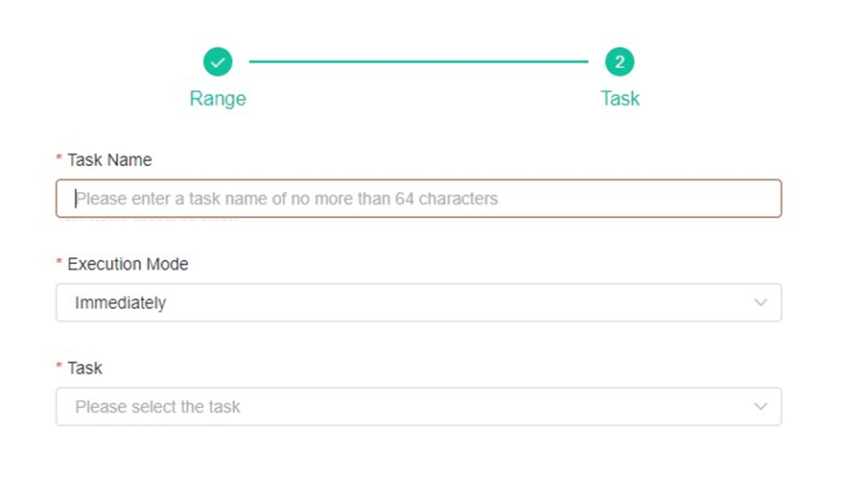Click the step 2 circle icon
The image size is (868, 501).
(x=620, y=62)
